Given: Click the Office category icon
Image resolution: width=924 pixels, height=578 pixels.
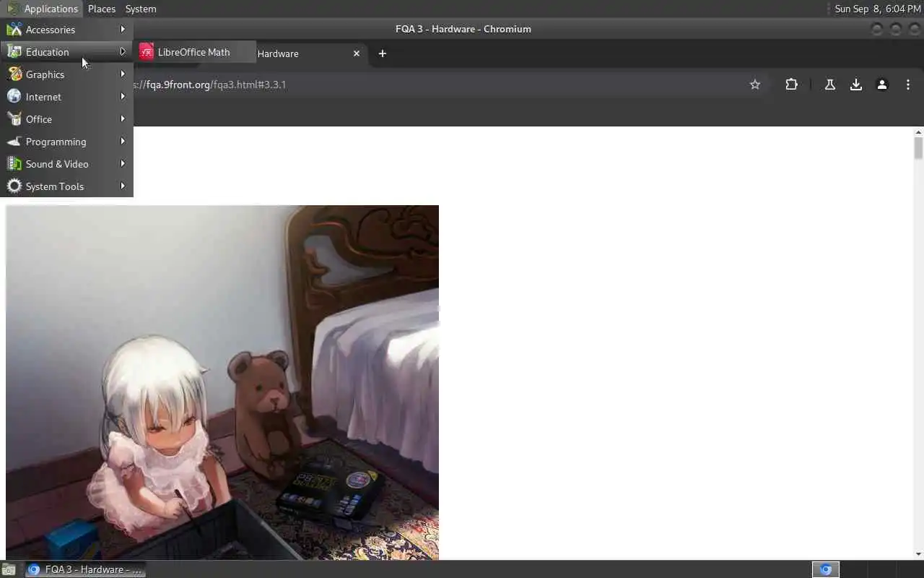Looking at the screenshot, I should (x=14, y=119).
